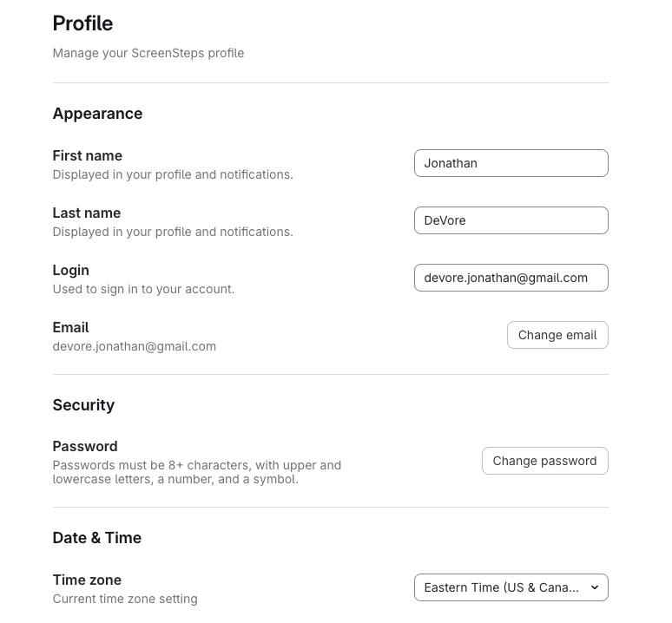Click the Change password button
The image size is (672, 623).
click(544, 461)
